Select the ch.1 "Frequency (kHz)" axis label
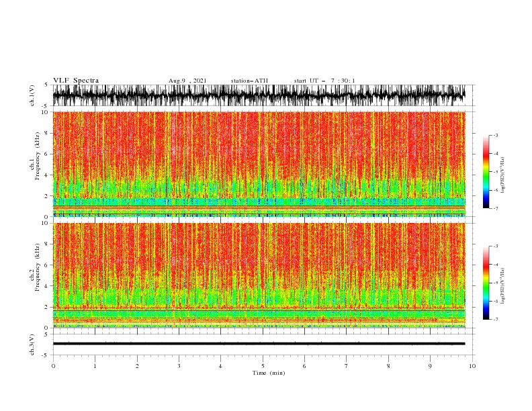This screenshot has width=532, height=411. tap(38, 156)
